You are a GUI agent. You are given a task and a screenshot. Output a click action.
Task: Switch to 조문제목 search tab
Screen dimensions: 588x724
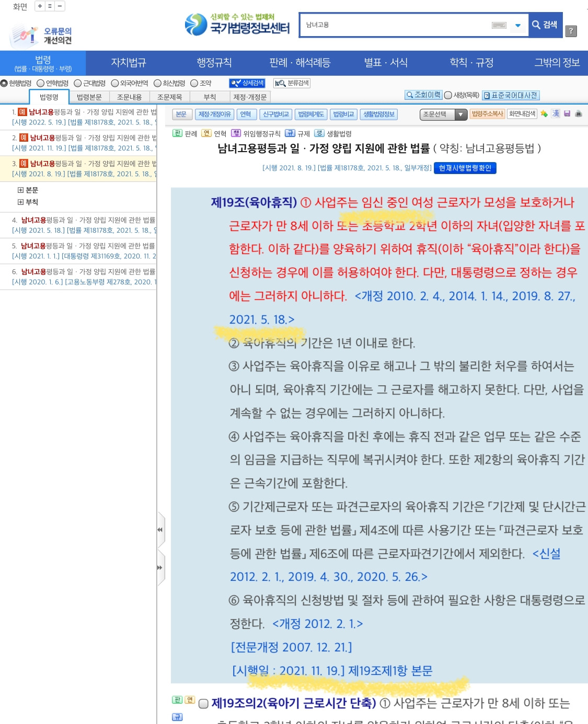click(x=170, y=97)
